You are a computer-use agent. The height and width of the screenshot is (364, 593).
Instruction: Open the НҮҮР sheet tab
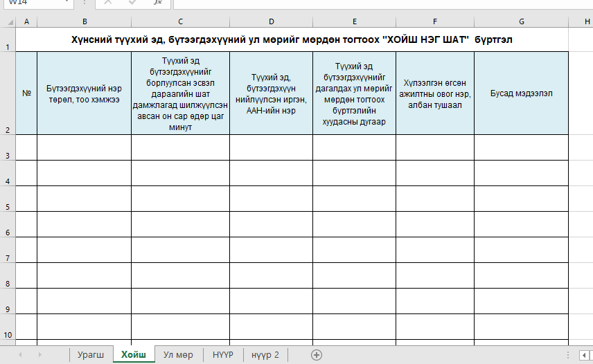[223, 355]
